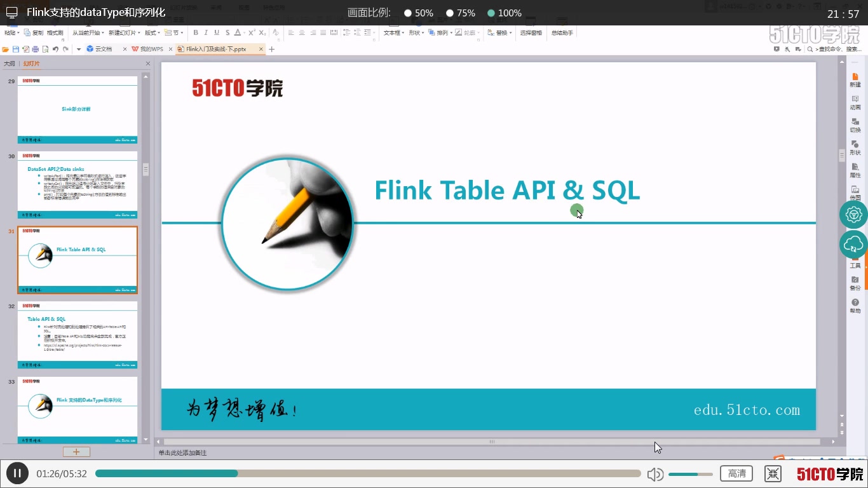Viewport: 868px width, 488px height.
Task: Open the 从当前开始 dropdown
Action: point(88,32)
